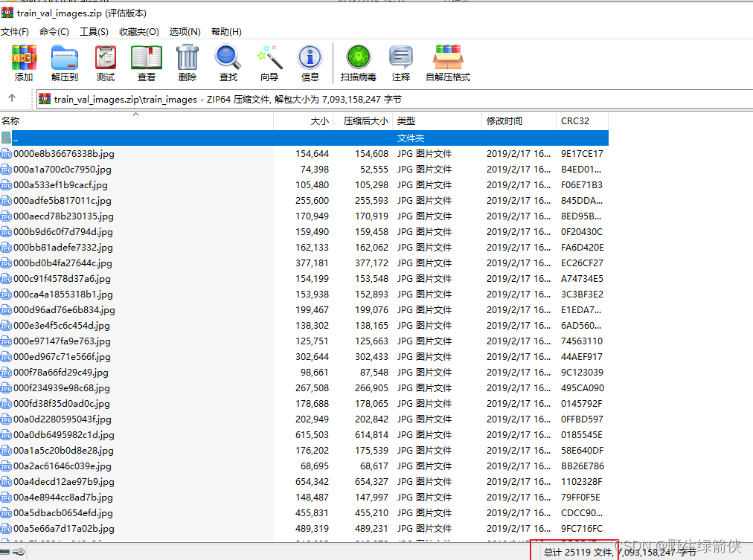
Task: Select file 00a4decd12ae97b9.jpg
Action: coord(64,482)
